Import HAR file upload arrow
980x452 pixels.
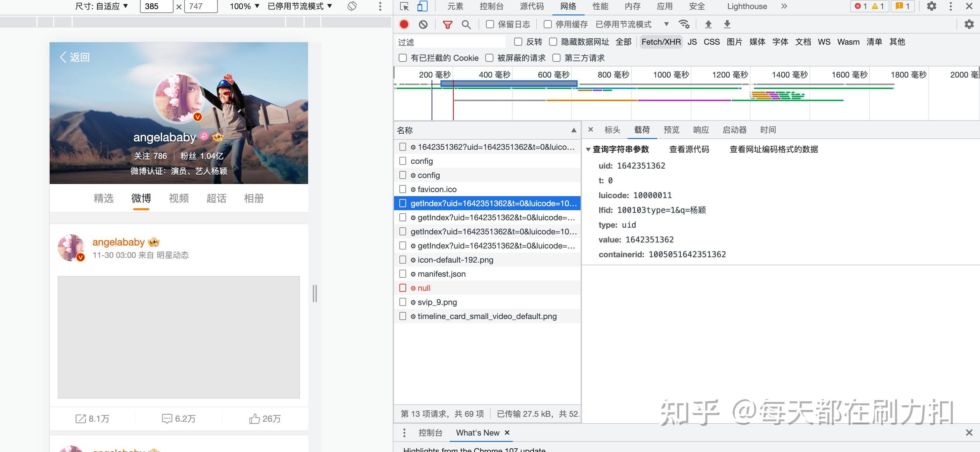(708, 25)
